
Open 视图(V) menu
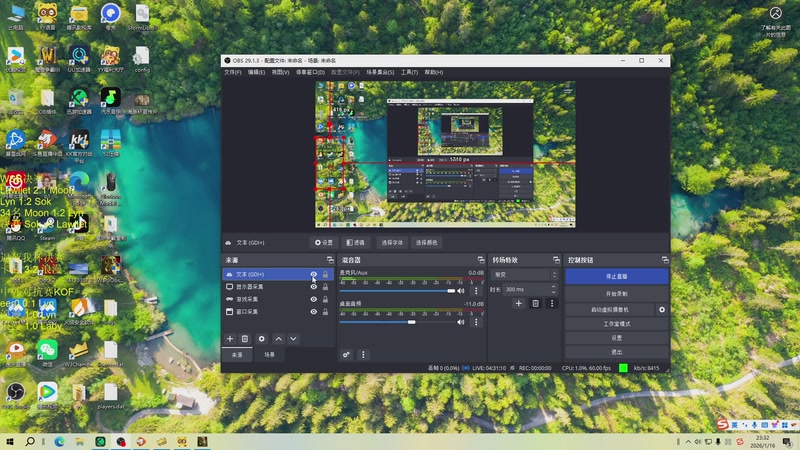(280, 72)
